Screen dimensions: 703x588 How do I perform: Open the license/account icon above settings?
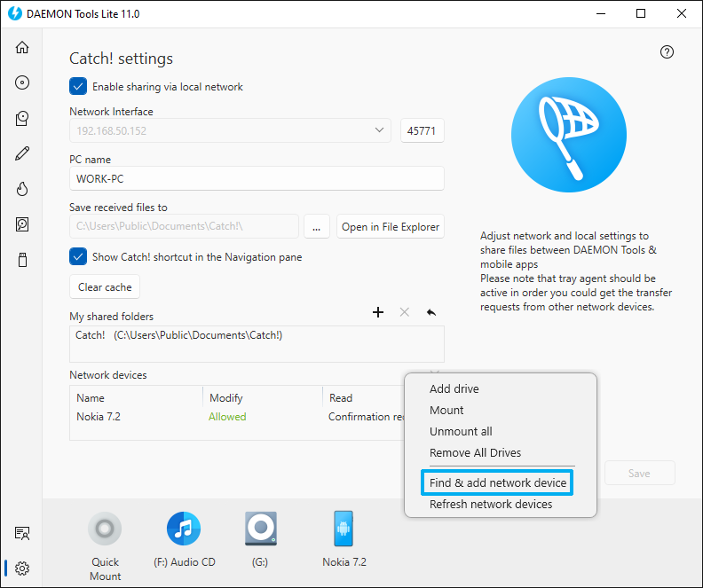tap(22, 533)
